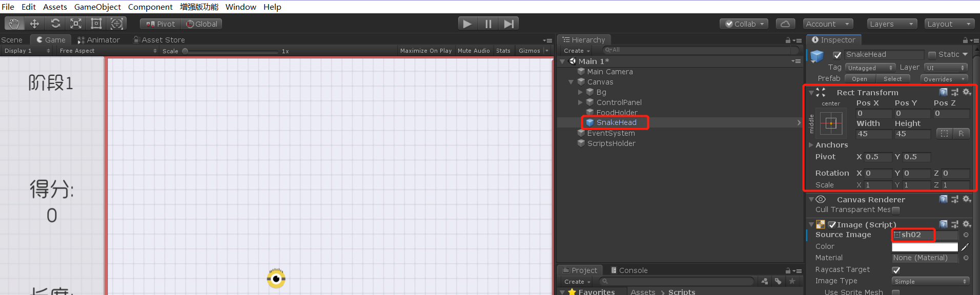The image size is (980, 295).
Task: Open the Free Aspect dropdown
Action: point(108,51)
